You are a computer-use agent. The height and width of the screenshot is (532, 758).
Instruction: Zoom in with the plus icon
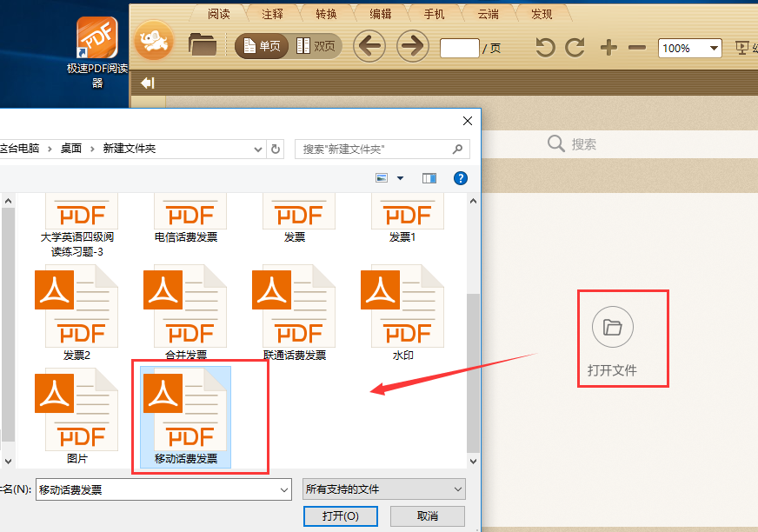click(x=608, y=48)
